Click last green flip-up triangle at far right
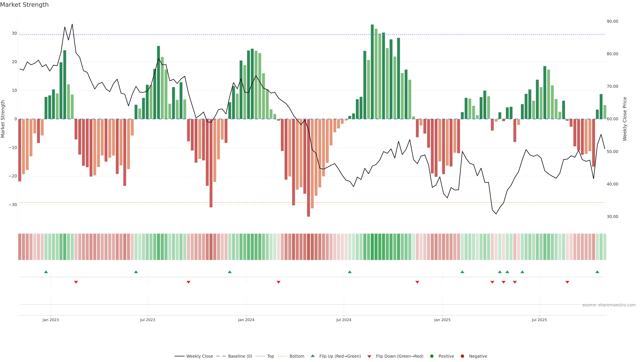The image size is (644, 362). pos(597,272)
